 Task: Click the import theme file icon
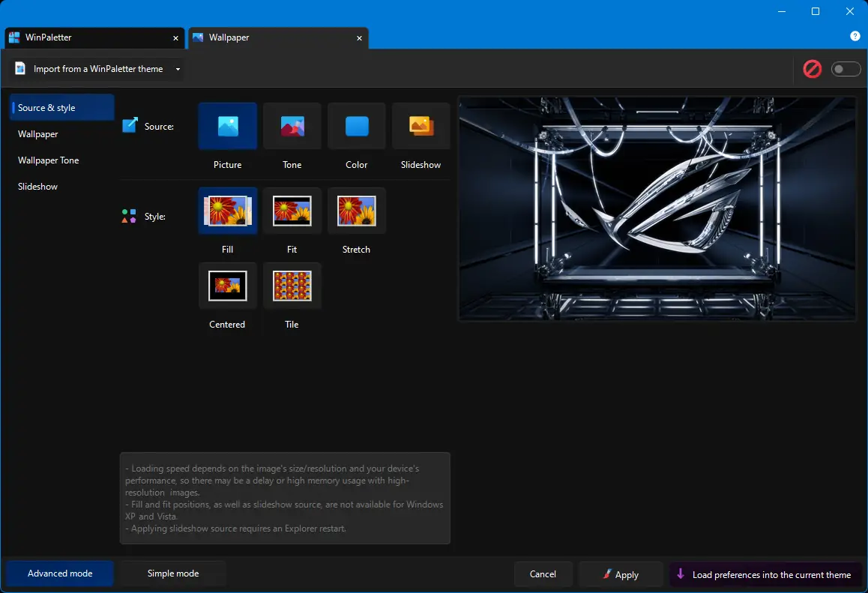(x=20, y=69)
